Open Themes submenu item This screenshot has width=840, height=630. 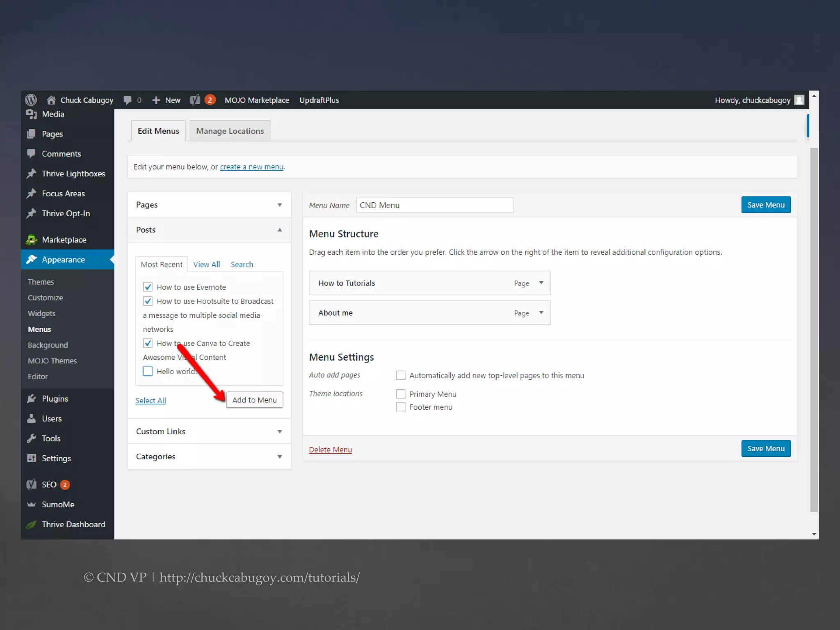click(41, 282)
